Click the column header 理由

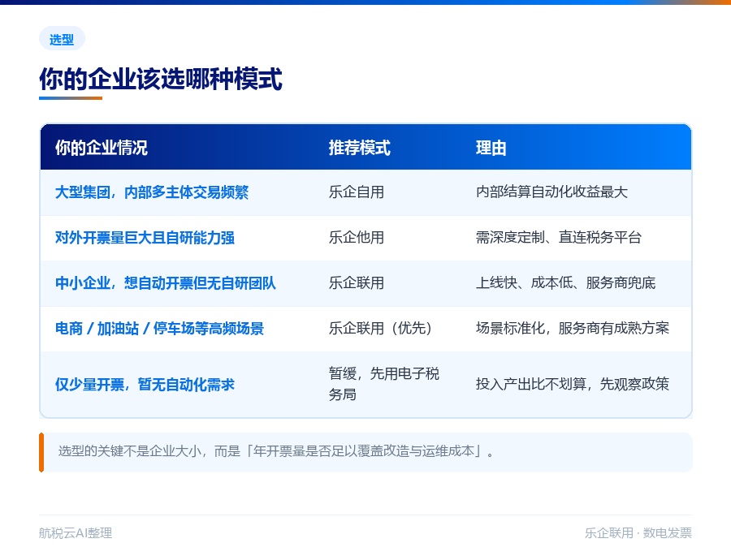[491, 148]
